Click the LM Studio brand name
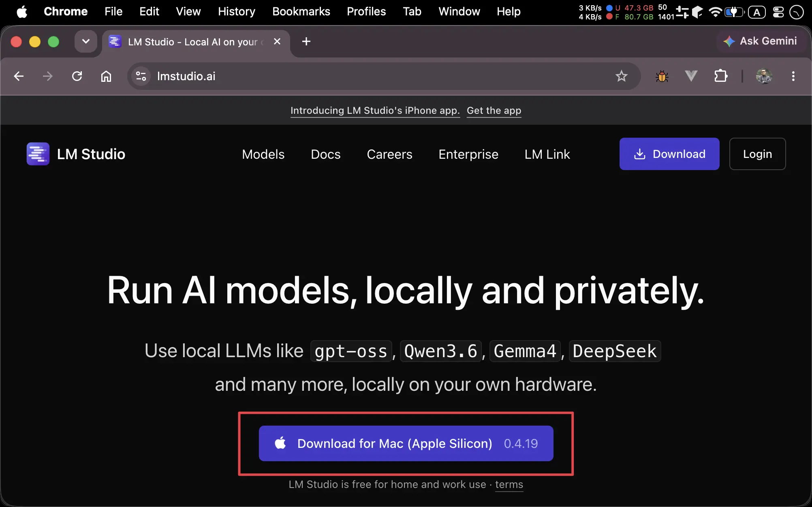Viewport: 812px width, 507px height. click(91, 154)
